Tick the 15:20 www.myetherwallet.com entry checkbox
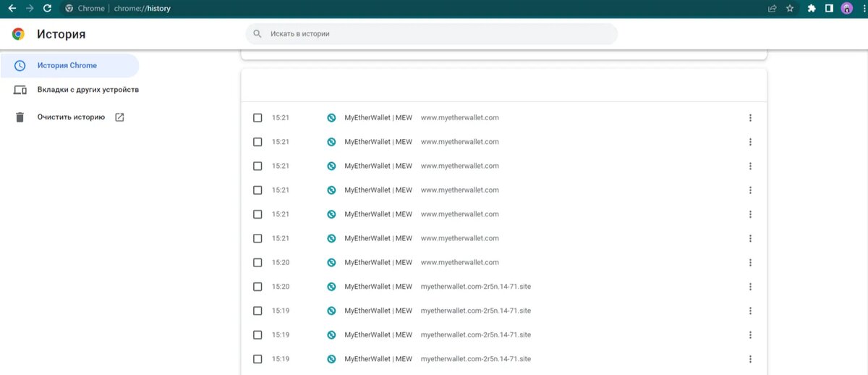This screenshot has height=375, width=868. [x=258, y=263]
